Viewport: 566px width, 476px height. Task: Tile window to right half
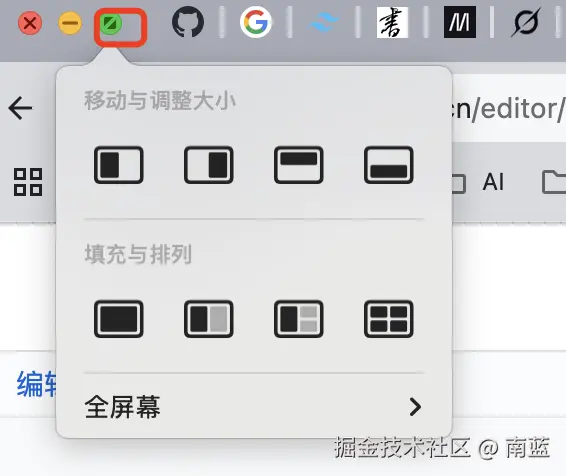click(209, 165)
